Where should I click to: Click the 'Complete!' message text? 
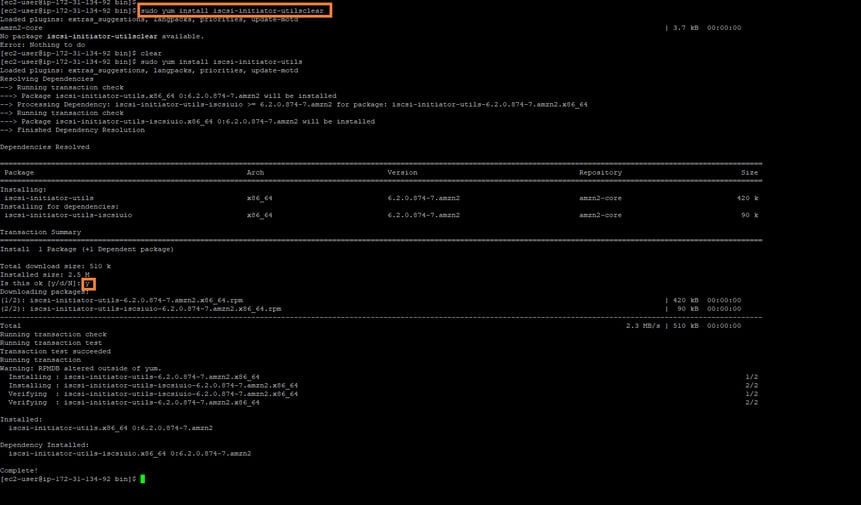point(19,470)
